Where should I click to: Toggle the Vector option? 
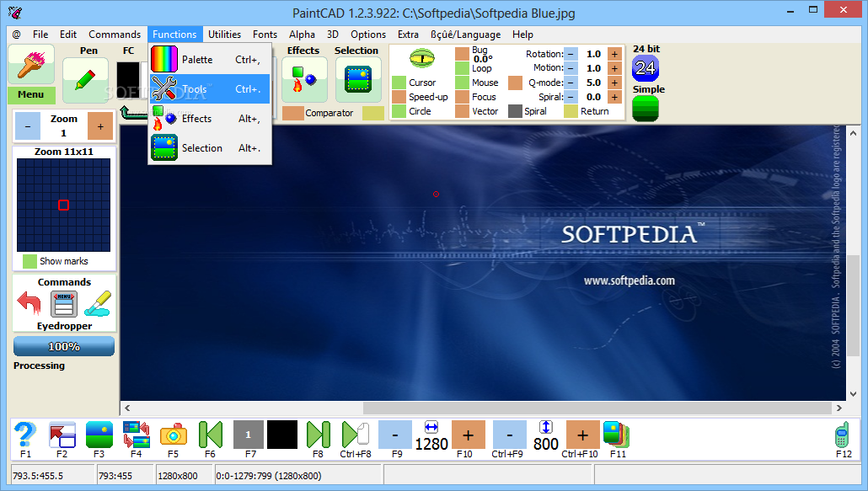(463, 111)
